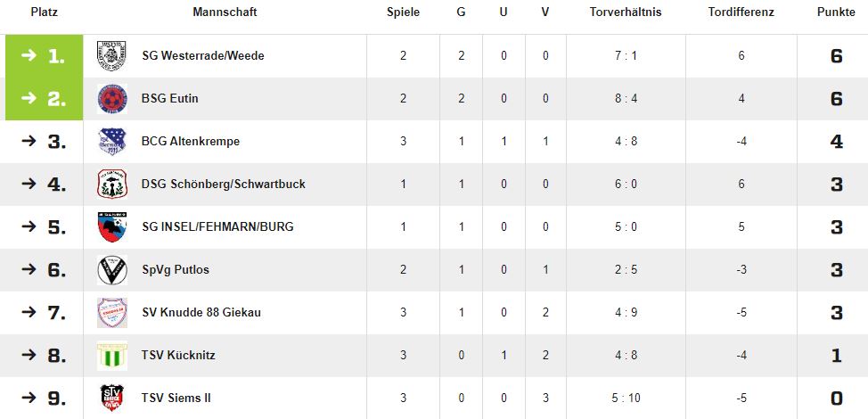The height and width of the screenshot is (419, 868).
Task: Open the TSV Kücknitz green striped crest
Action: [x=111, y=356]
